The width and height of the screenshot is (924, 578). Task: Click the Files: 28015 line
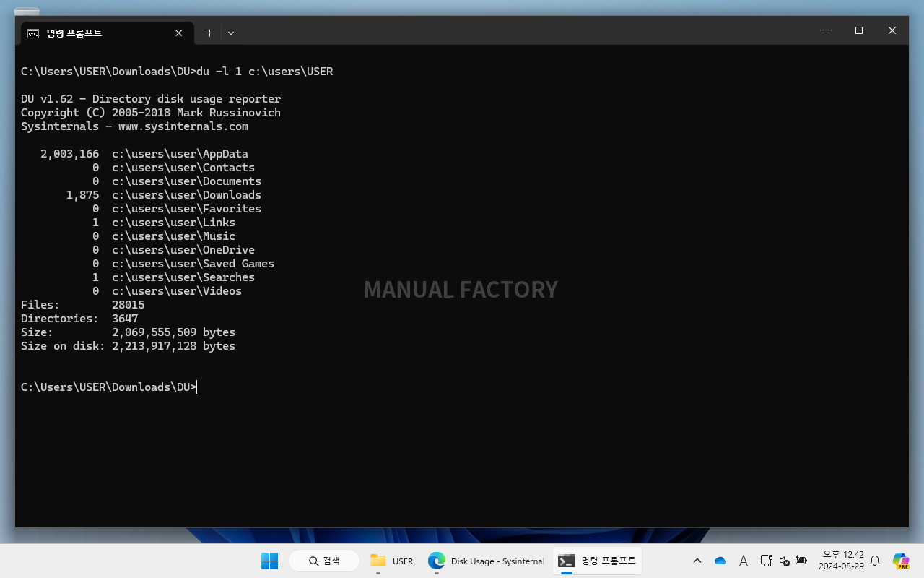[83, 305]
